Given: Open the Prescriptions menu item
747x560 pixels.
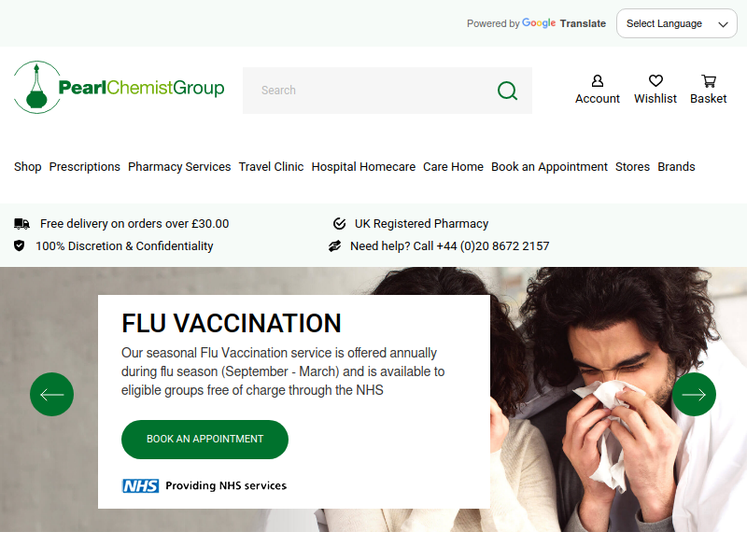Looking at the screenshot, I should tap(85, 167).
